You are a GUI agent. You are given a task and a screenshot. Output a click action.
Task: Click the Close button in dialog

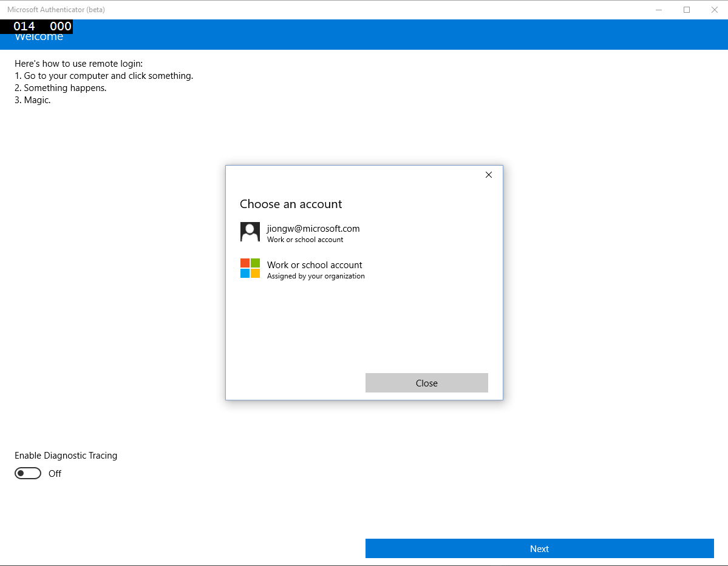427,383
